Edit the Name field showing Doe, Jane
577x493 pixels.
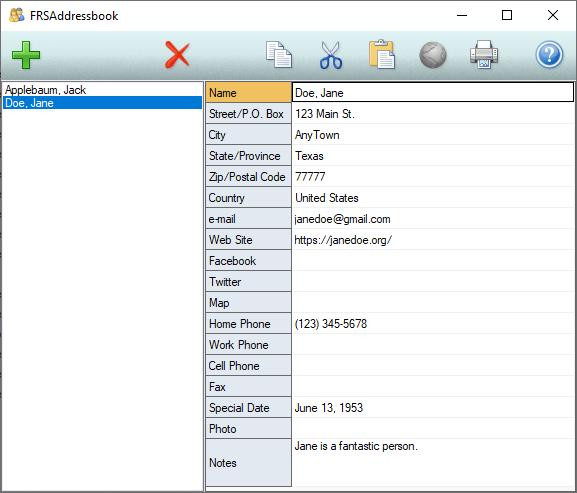click(433, 92)
